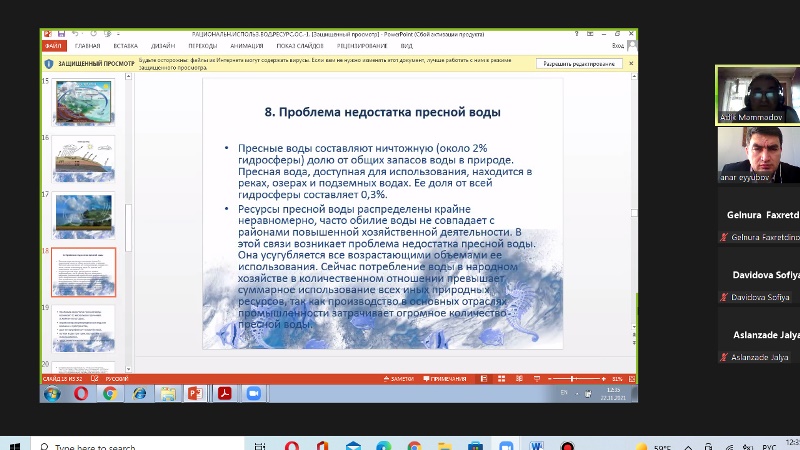This screenshot has width=800, height=450.
Task: Toggle the ЗАМЕТКИ notes pane button
Action: coord(398,379)
